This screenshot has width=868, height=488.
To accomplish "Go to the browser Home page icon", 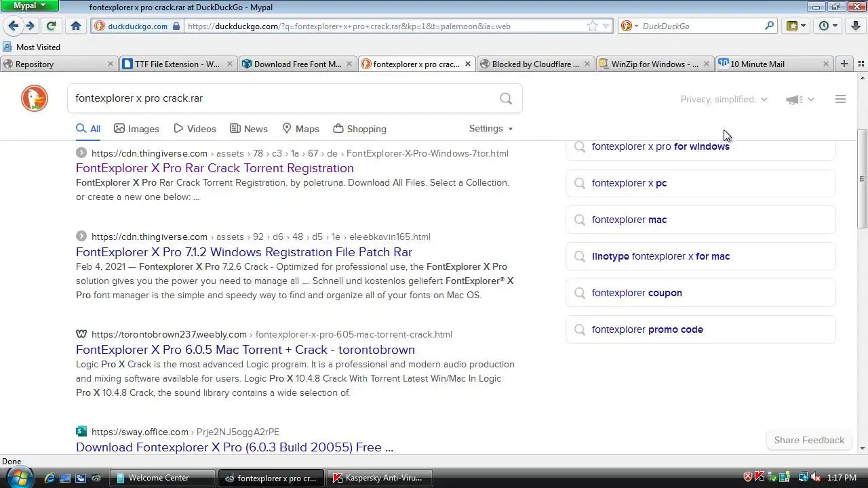I will point(76,26).
